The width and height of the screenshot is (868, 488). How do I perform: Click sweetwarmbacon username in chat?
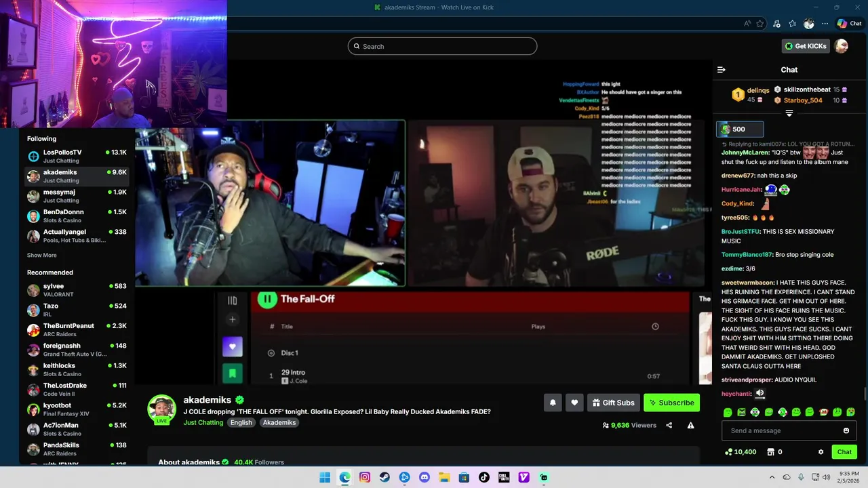[747, 283]
